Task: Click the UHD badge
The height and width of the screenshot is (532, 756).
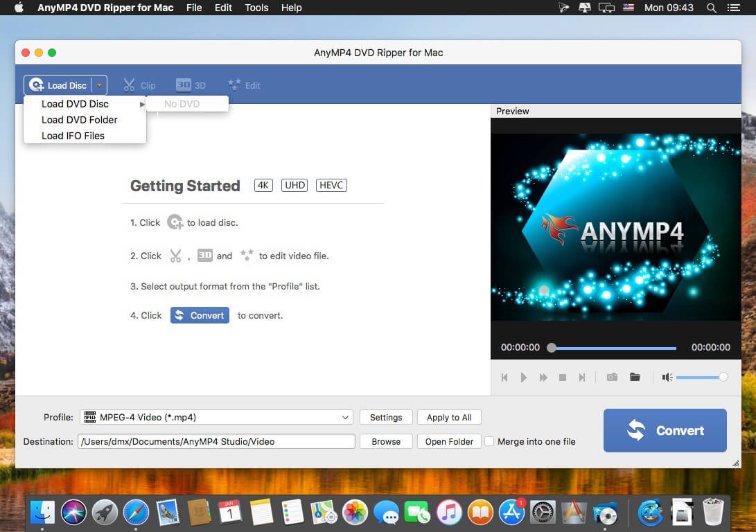Action: coord(295,185)
